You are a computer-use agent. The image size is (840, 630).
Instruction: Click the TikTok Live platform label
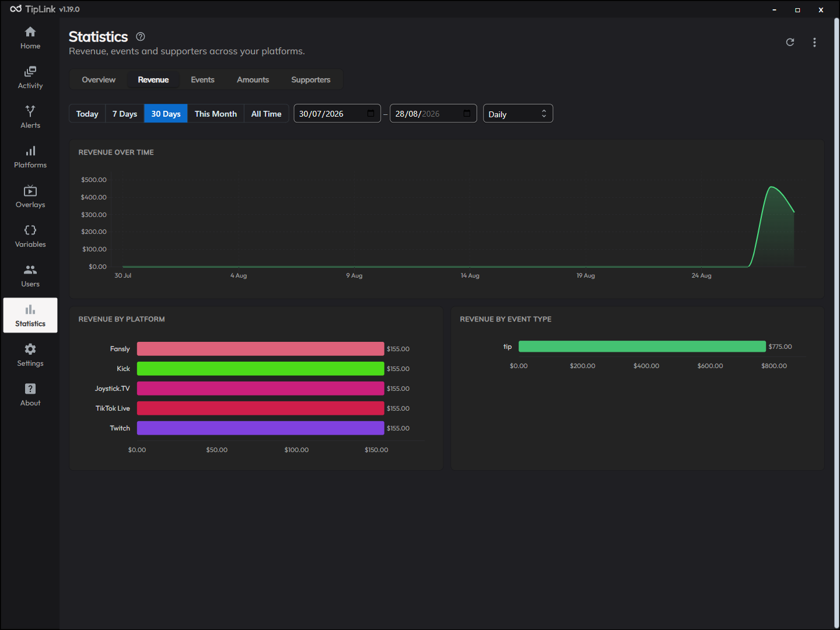pos(113,408)
